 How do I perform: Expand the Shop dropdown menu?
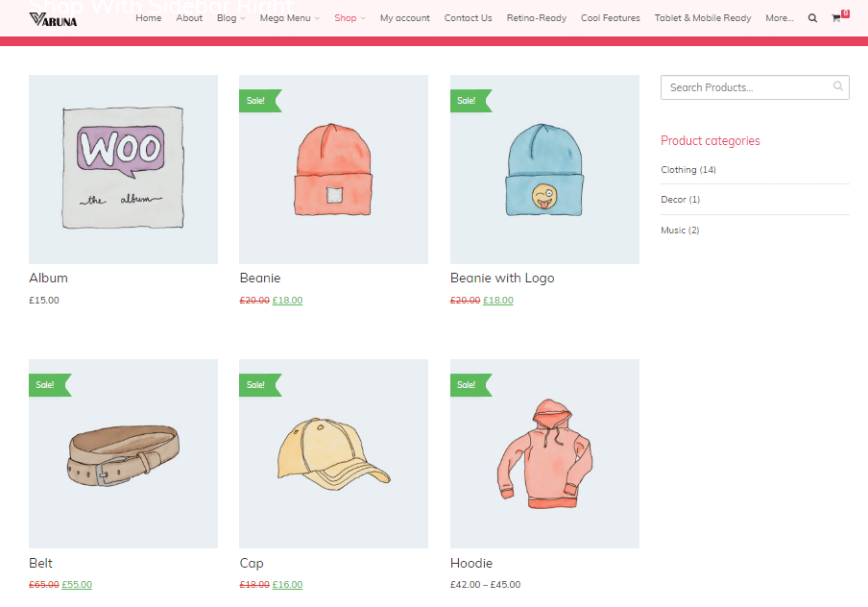[x=347, y=17]
